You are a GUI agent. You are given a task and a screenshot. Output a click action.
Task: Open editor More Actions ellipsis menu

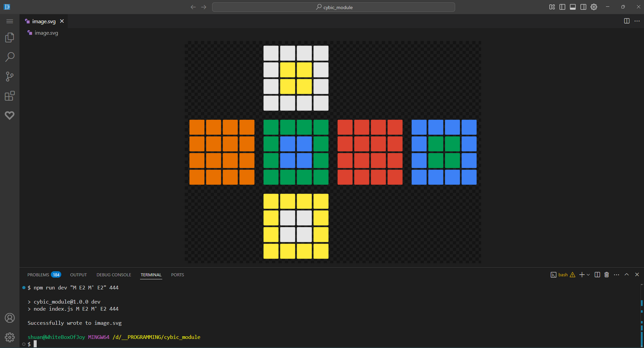[x=637, y=21]
